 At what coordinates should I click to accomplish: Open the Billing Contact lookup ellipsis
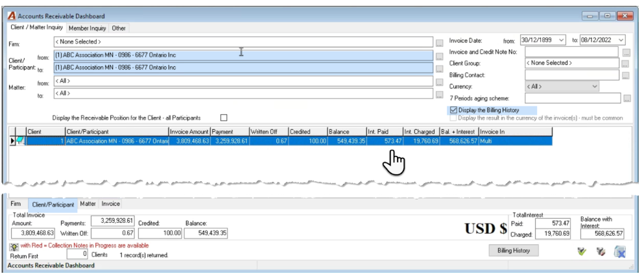625,76
